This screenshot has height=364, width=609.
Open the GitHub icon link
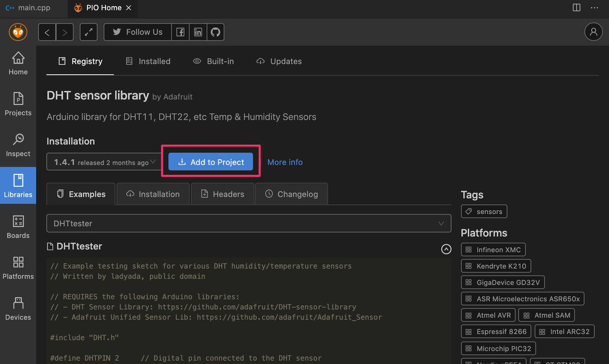click(x=216, y=32)
